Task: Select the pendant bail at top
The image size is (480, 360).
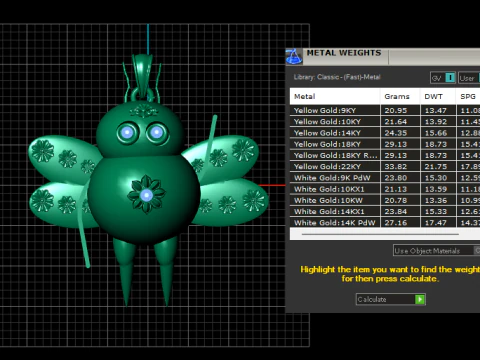Action: pos(143,77)
